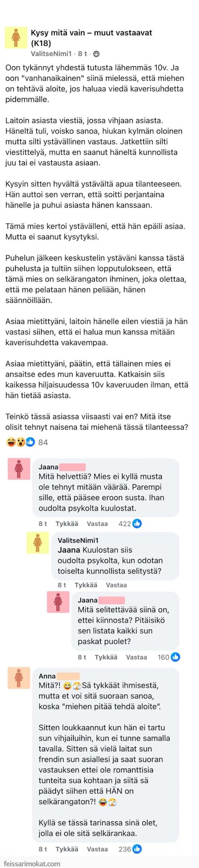Open the like icon next to 236
Viewport: 199px width, 868px height.
pyautogui.click(x=137, y=849)
